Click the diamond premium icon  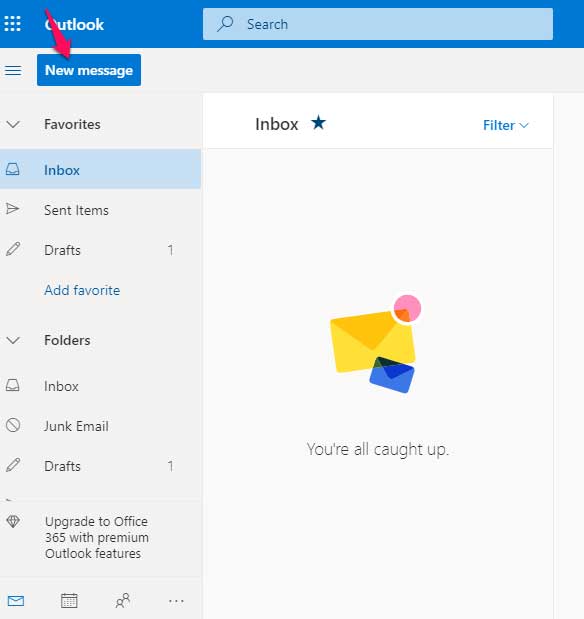(x=13, y=521)
